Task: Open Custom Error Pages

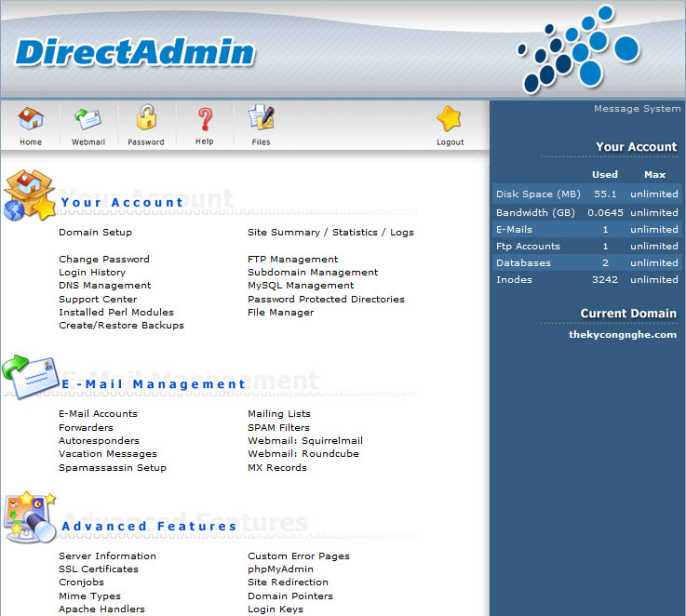Action: pos(299,556)
